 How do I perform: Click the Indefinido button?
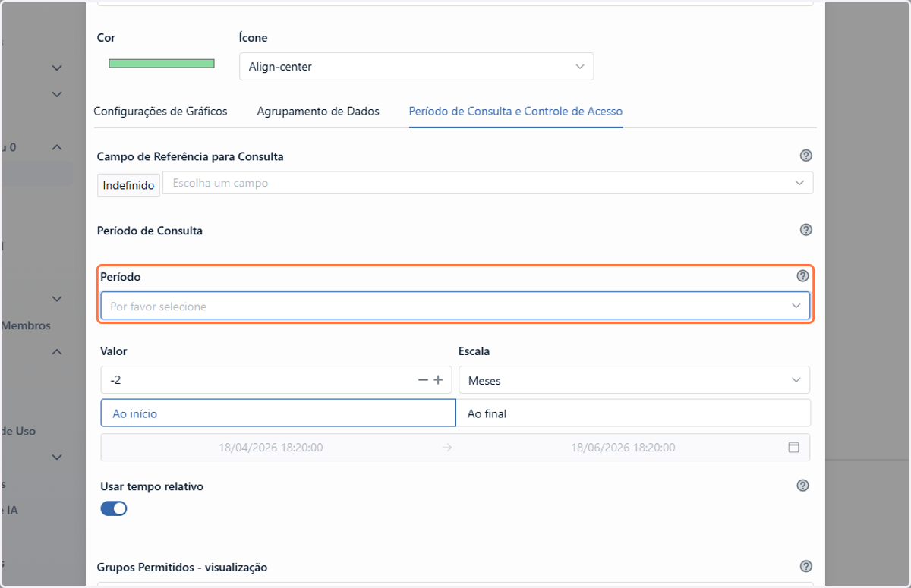(x=128, y=185)
